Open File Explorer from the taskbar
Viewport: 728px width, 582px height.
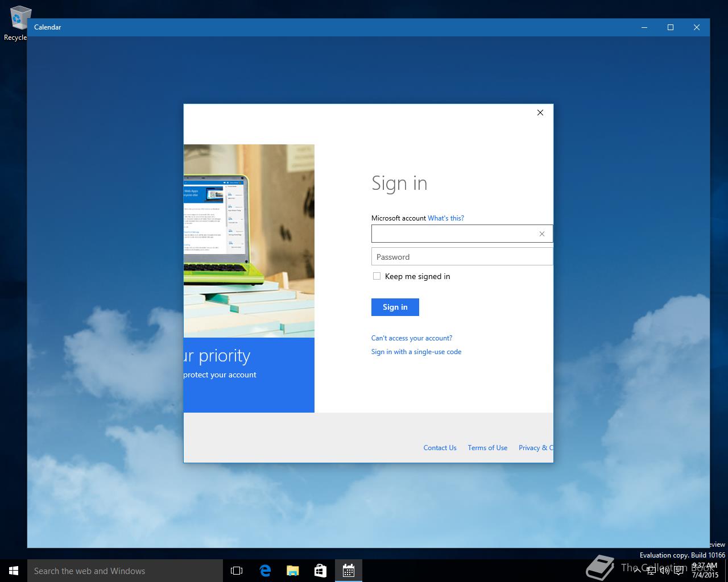coord(292,571)
